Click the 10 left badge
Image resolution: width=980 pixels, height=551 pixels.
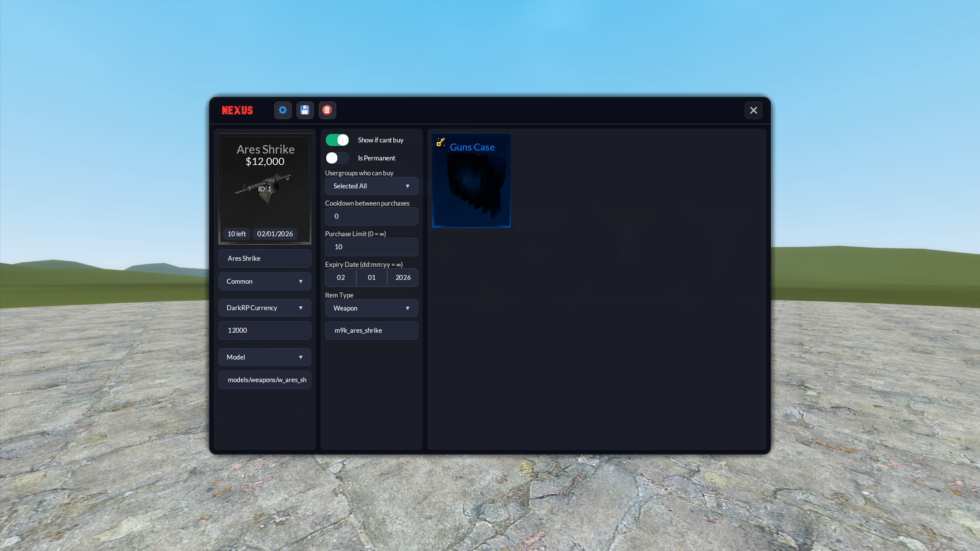(236, 234)
